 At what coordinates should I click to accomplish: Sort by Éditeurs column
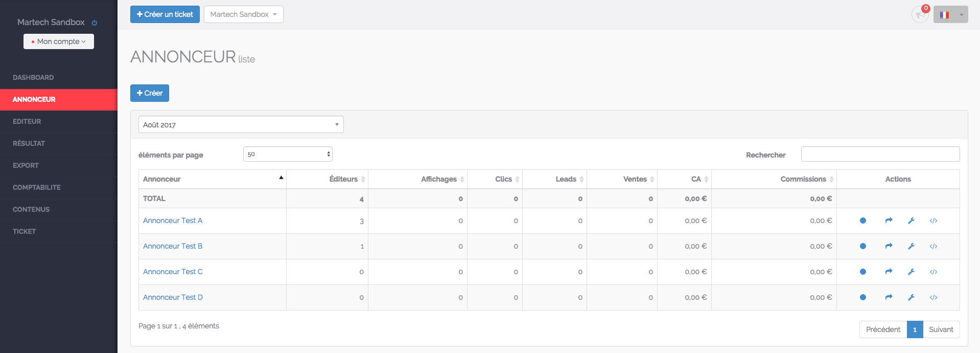tap(328, 179)
